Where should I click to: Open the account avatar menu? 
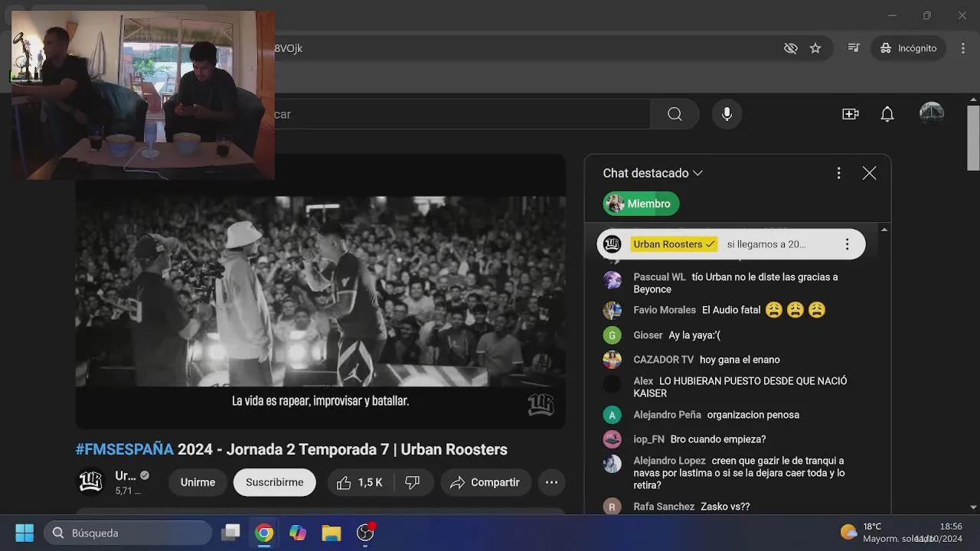pos(931,113)
